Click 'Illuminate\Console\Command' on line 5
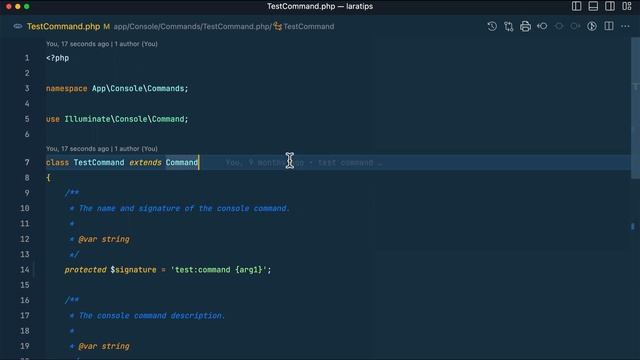This screenshot has width=640, height=360. (x=124, y=119)
